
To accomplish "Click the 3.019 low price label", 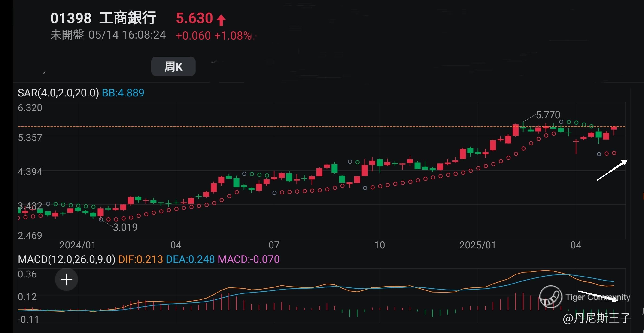I will click(125, 227).
